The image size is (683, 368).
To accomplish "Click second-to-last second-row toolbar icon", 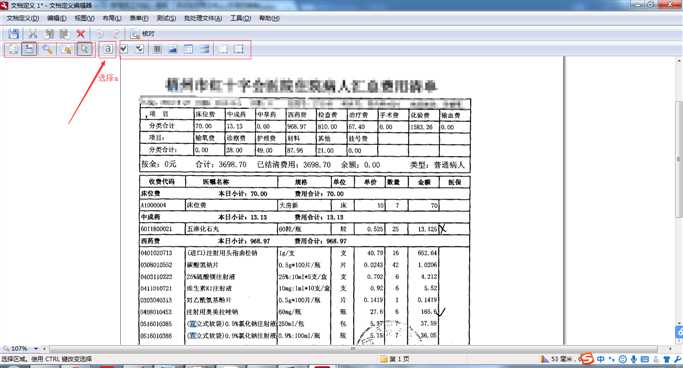I will (x=223, y=49).
